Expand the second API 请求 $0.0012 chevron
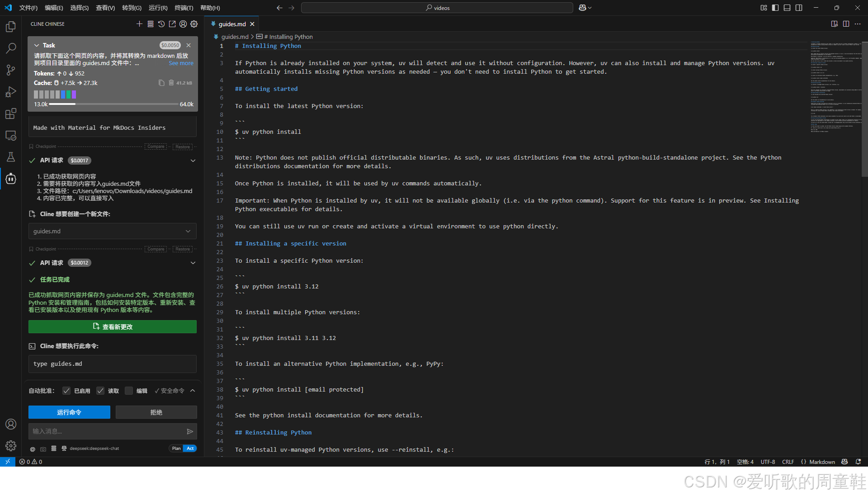This screenshot has height=496, width=868. (x=193, y=263)
